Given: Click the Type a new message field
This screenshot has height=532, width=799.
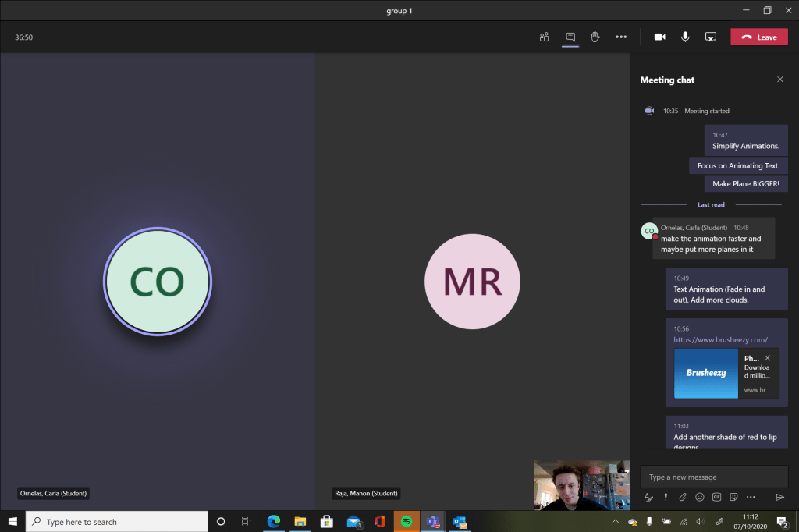Looking at the screenshot, I should (714, 477).
